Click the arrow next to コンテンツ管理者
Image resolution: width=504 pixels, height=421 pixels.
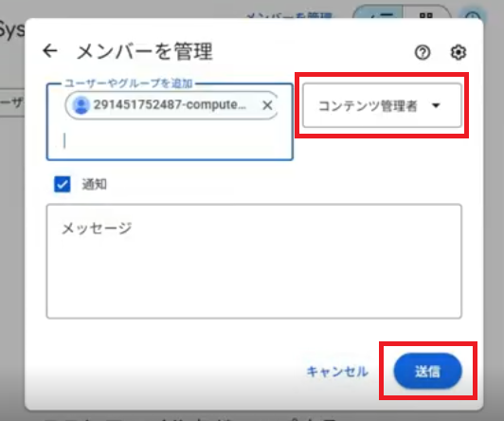click(x=436, y=105)
